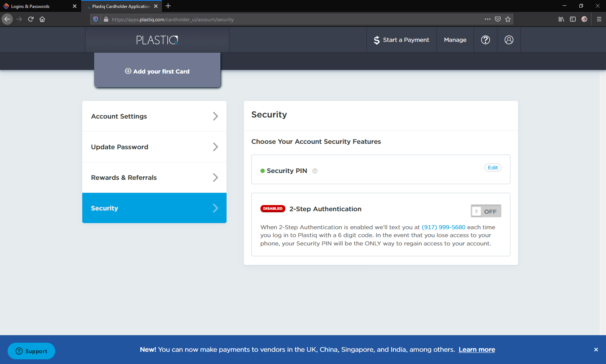Open page actions three-dot menu
This screenshot has width=606, height=364.
click(488, 19)
